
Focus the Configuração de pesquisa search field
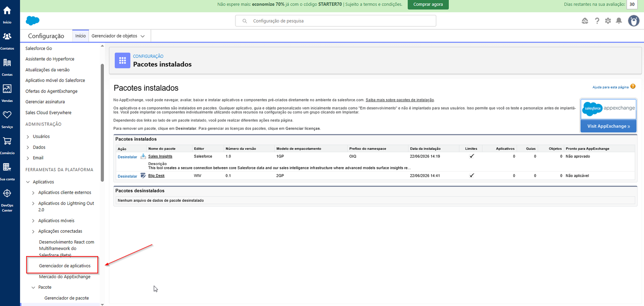coord(336,21)
